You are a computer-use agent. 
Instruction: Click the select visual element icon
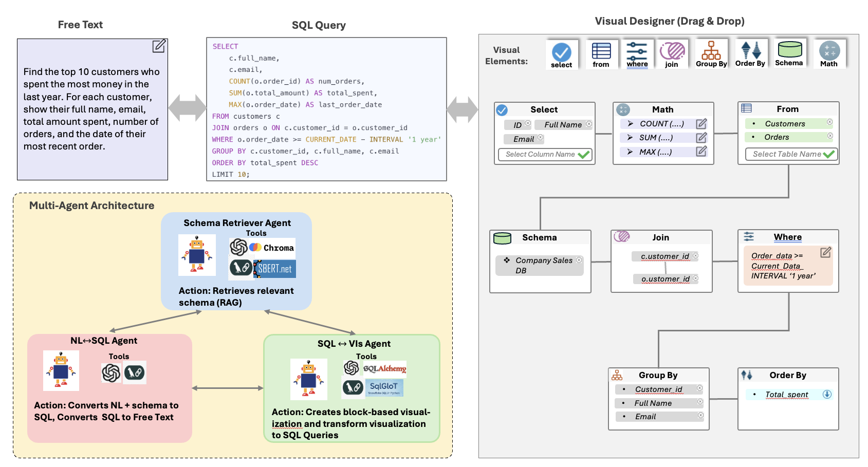(561, 53)
